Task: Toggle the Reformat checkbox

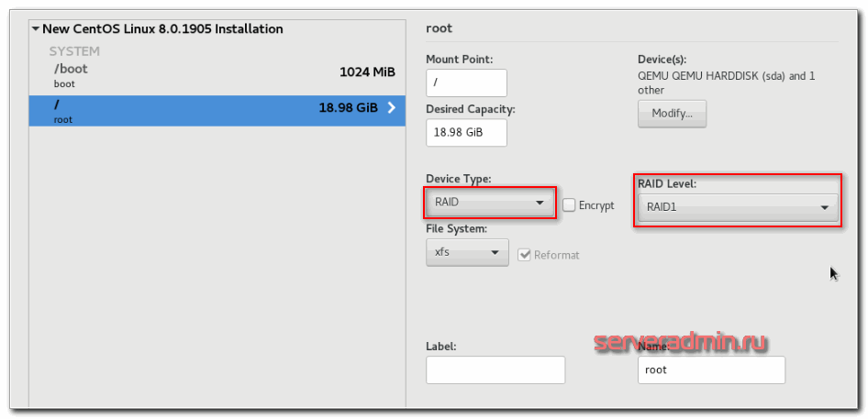Action: pyautogui.click(x=525, y=255)
